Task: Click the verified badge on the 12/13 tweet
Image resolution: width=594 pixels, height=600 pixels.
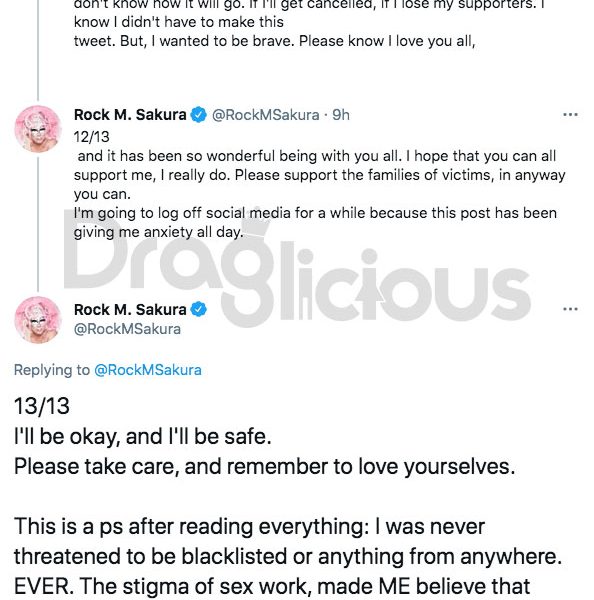Action: (198, 115)
